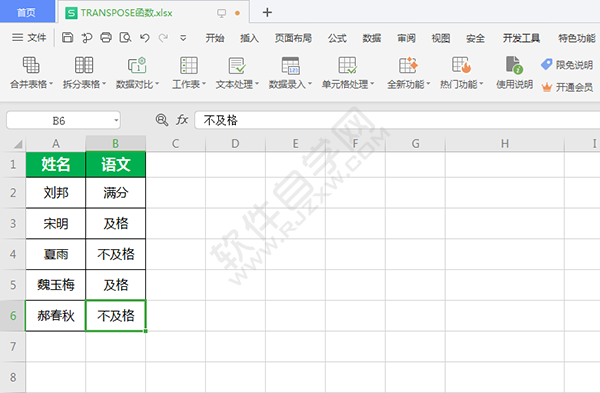
Task: Switch to the 数据 ribbon tab
Action: pos(372,38)
